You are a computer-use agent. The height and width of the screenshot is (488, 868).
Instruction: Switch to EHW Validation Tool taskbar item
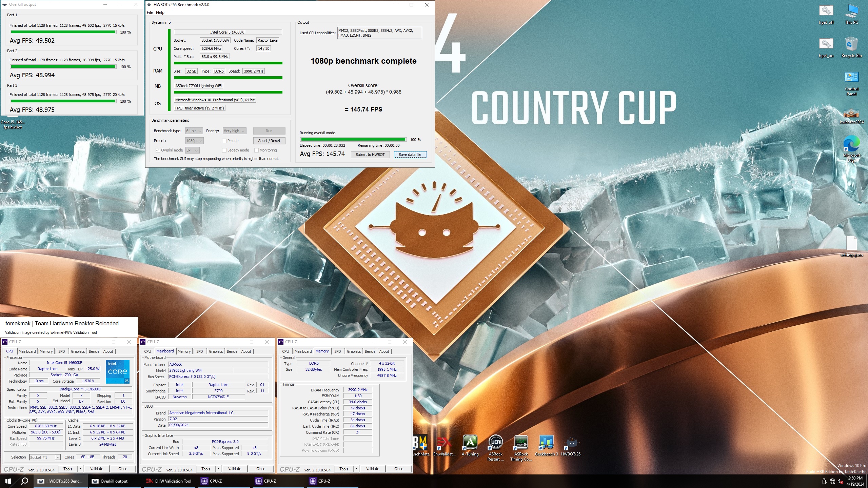point(169,481)
